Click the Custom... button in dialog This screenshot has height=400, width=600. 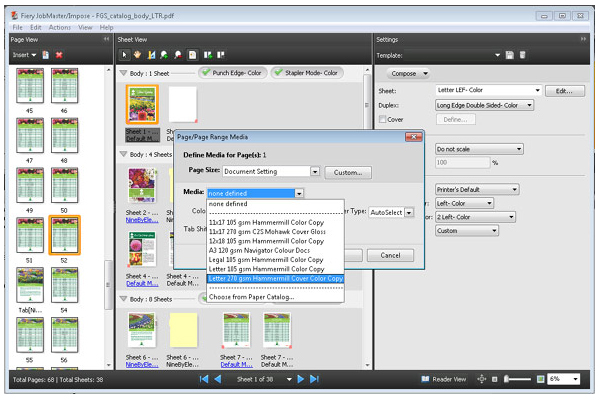pos(348,172)
